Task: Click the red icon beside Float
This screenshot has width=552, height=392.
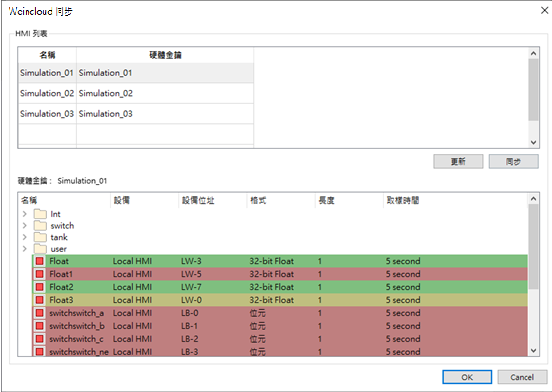Action: 39,261
